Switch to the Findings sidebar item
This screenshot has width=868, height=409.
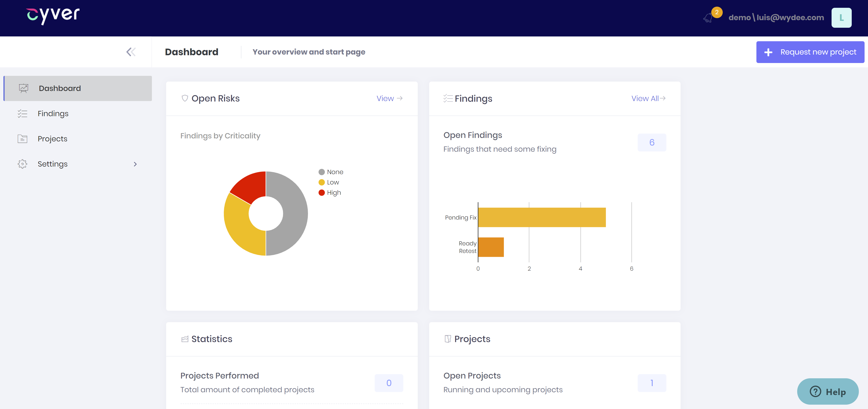point(53,114)
